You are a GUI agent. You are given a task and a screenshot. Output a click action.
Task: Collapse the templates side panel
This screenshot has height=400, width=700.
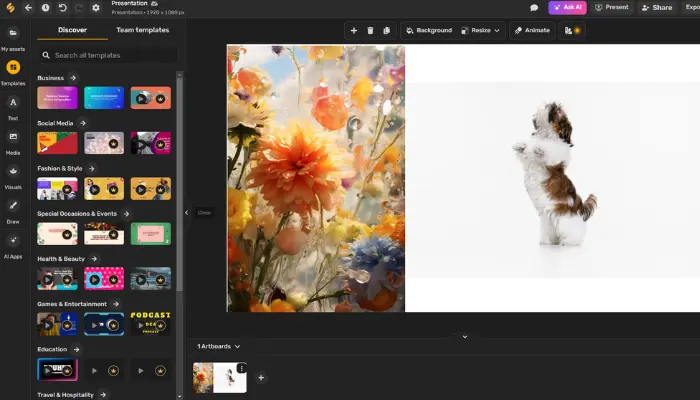tap(186, 212)
